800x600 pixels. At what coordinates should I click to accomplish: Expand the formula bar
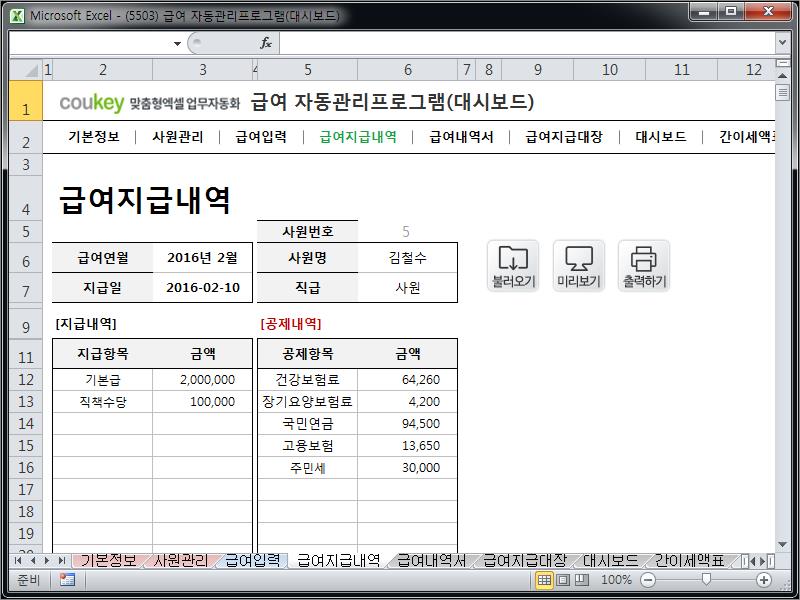point(782,43)
